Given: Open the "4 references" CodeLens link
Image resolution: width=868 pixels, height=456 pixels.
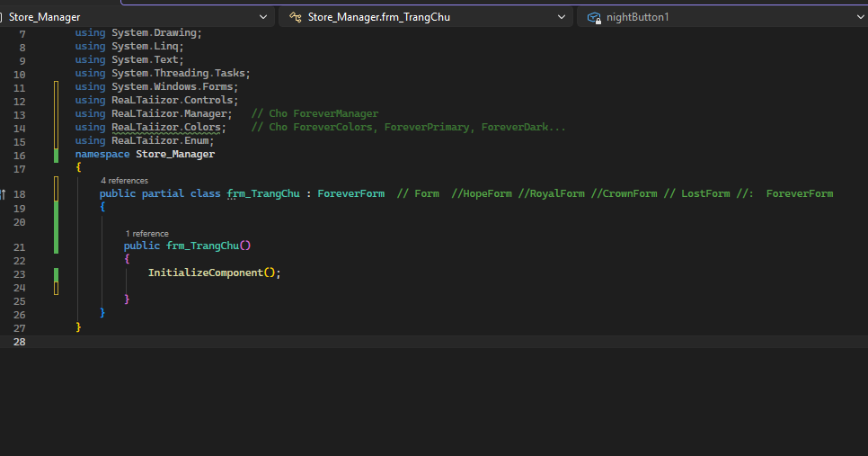Looking at the screenshot, I should 124,181.
